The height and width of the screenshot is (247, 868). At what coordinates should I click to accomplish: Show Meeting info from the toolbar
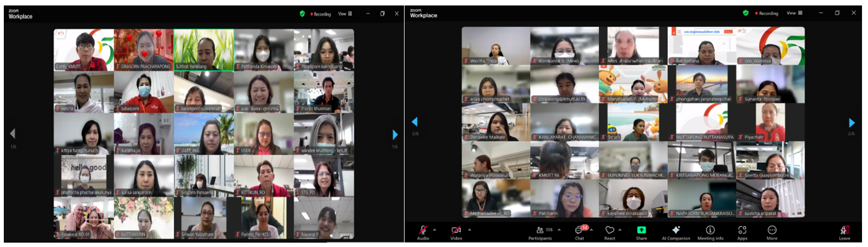(710, 230)
